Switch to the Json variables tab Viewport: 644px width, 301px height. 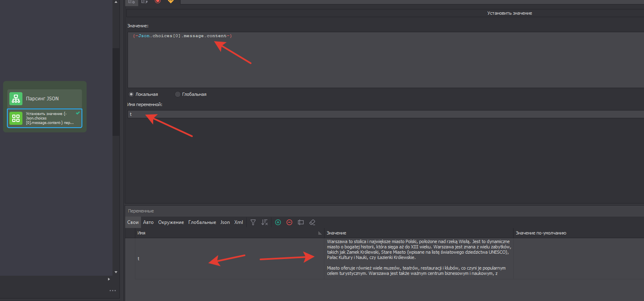click(225, 222)
